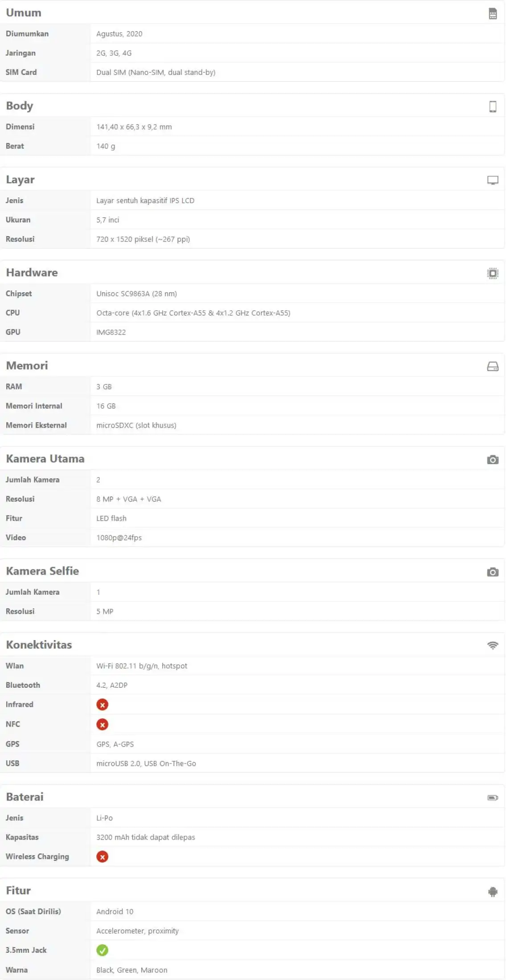Viewport: 506px width, 980px height.
Task: Click the monitor icon in Layar header
Action: [x=493, y=180]
